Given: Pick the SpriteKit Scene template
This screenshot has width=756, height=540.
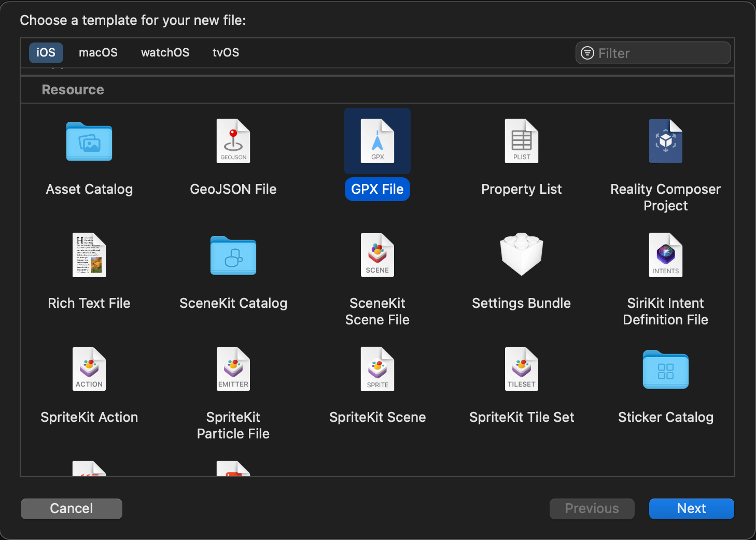Looking at the screenshot, I should [377, 369].
